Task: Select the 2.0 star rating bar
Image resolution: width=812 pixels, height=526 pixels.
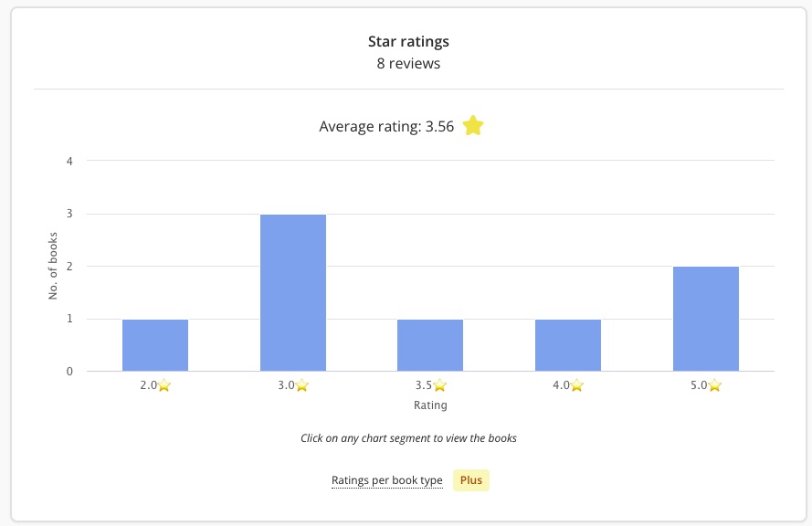Action: click(155, 345)
